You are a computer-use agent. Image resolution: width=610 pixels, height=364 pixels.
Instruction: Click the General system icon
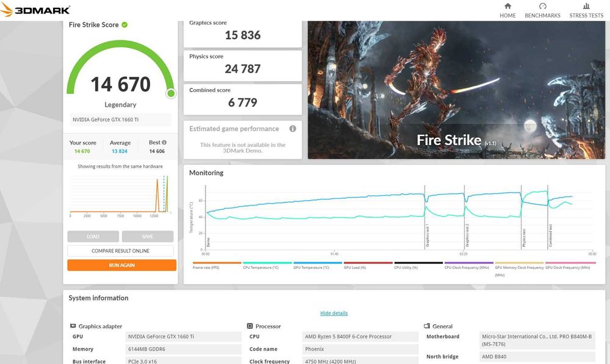click(427, 326)
